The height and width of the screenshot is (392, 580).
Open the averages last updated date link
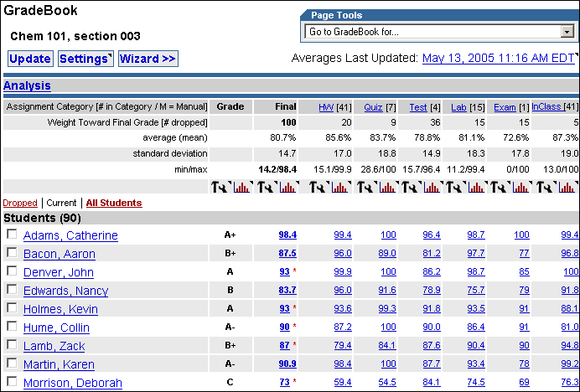pos(500,59)
